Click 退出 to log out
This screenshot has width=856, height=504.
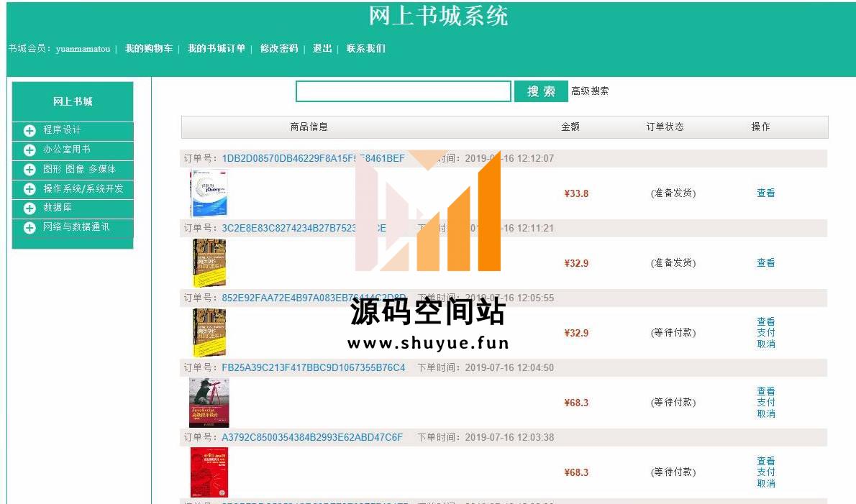click(322, 49)
